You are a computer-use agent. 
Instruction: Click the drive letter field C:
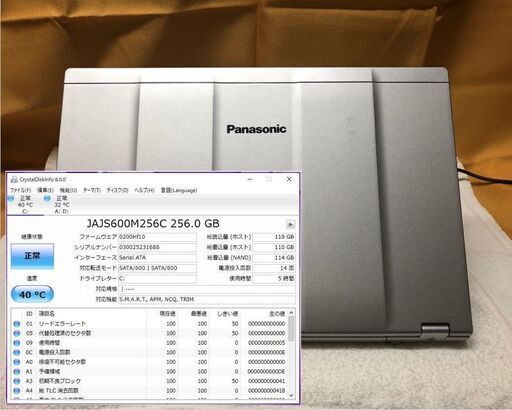157,278
